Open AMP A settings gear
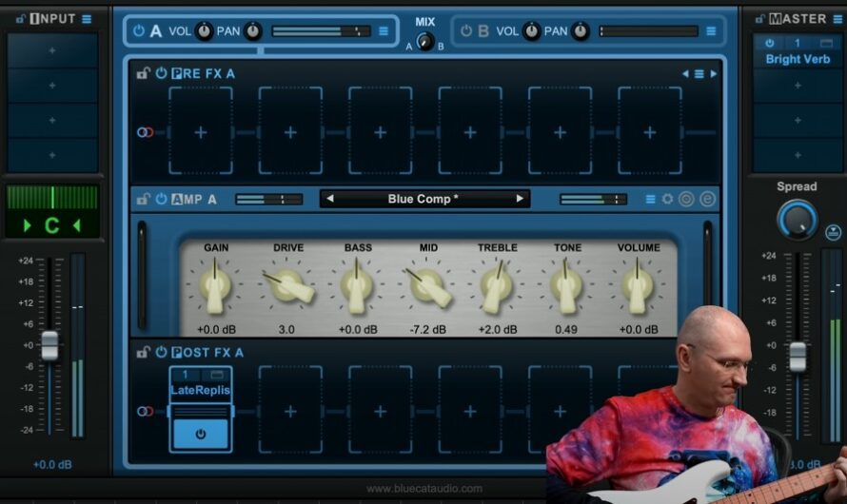This screenshot has height=504, width=847. (x=668, y=199)
